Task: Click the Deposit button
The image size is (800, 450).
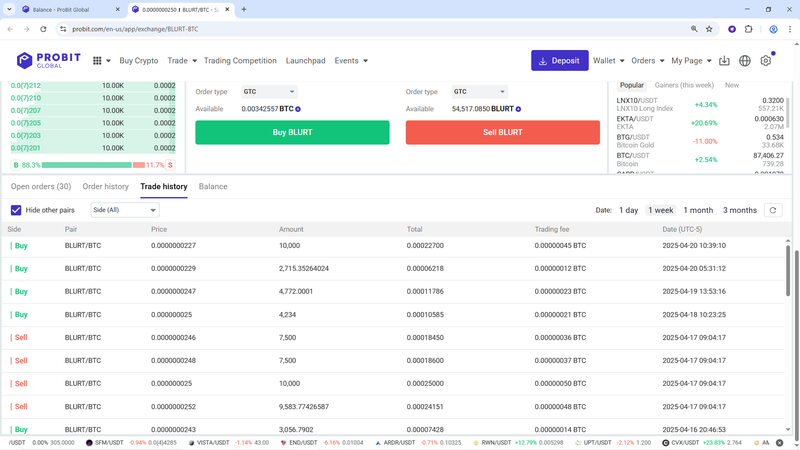Action: (560, 61)
